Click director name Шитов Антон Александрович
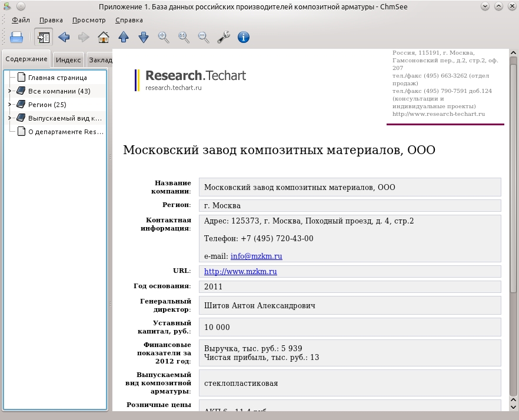This screenshot has height=420, width=519. point(259,305)
